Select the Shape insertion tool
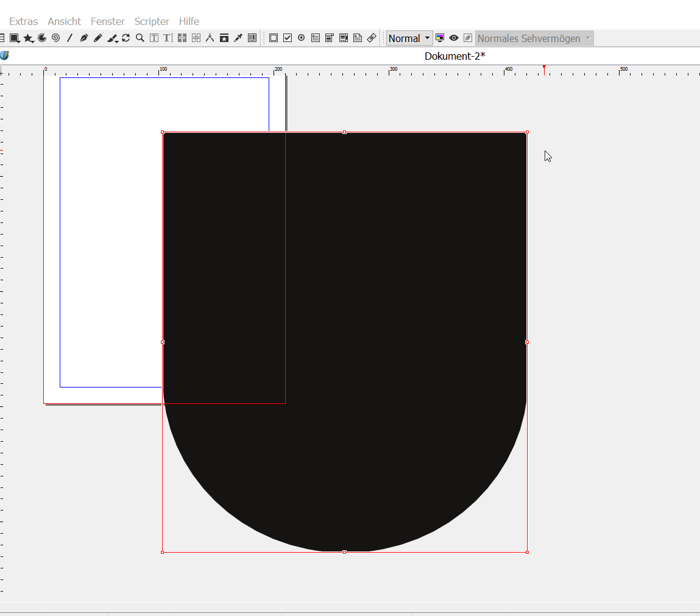Screen dimensions: 700x616 pos(15,38)
